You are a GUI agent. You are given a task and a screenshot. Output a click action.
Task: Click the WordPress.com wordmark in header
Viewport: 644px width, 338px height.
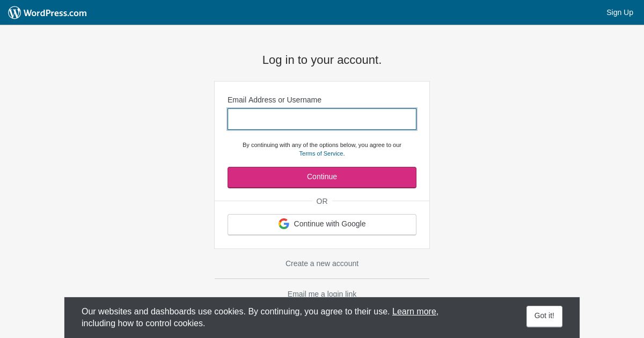tap(55, 13)
